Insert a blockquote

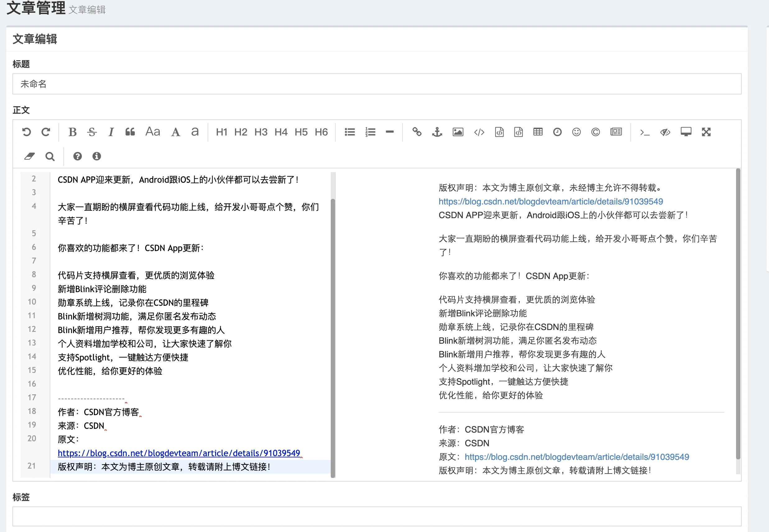[130, 132]
